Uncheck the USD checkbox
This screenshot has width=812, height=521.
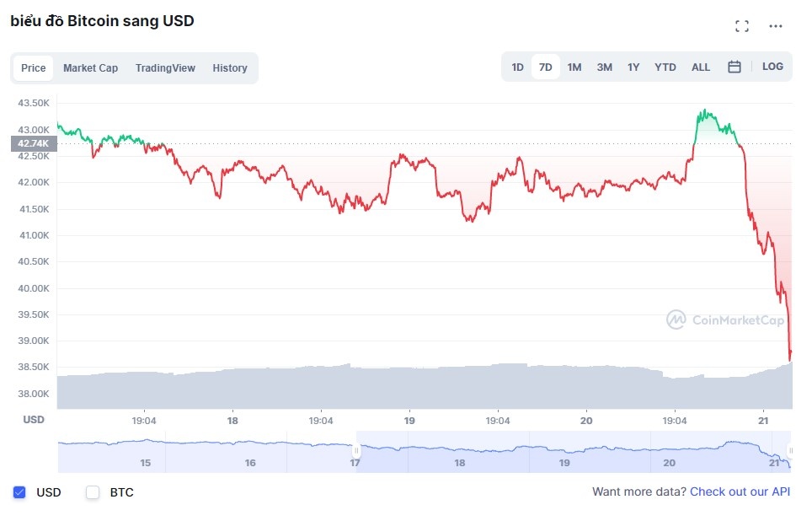point(19,492)
